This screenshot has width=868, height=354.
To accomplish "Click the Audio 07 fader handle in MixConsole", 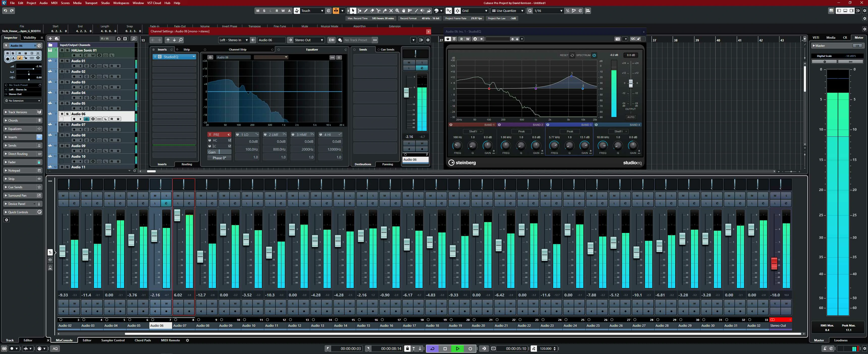I will [177, 215].
